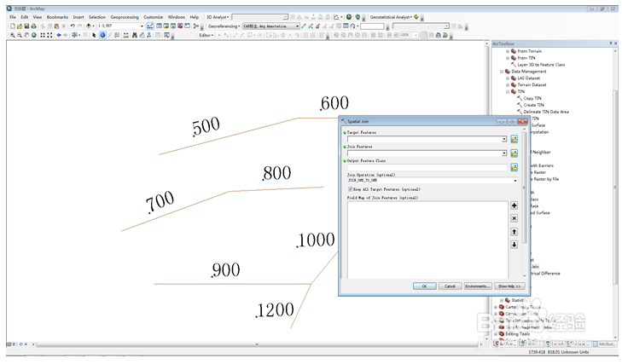Open the File menu
Viewport: 622px width, 364px height.
[x=13, y=17]
